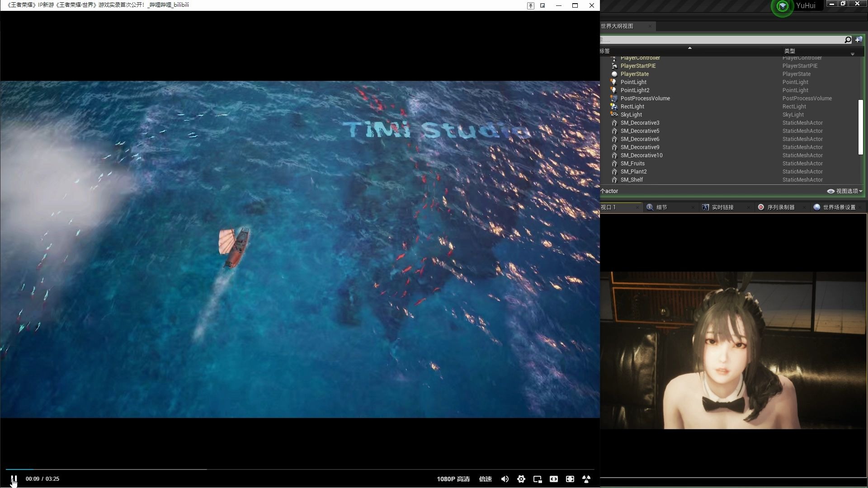
Task: Switch to the 序列录制器 sequence recorder tab
Action: pyautogui.click(x=781, y=207)
